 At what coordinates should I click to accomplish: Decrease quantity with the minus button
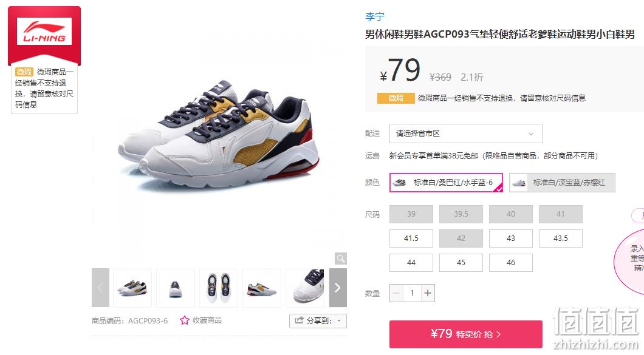coord(396,293)
